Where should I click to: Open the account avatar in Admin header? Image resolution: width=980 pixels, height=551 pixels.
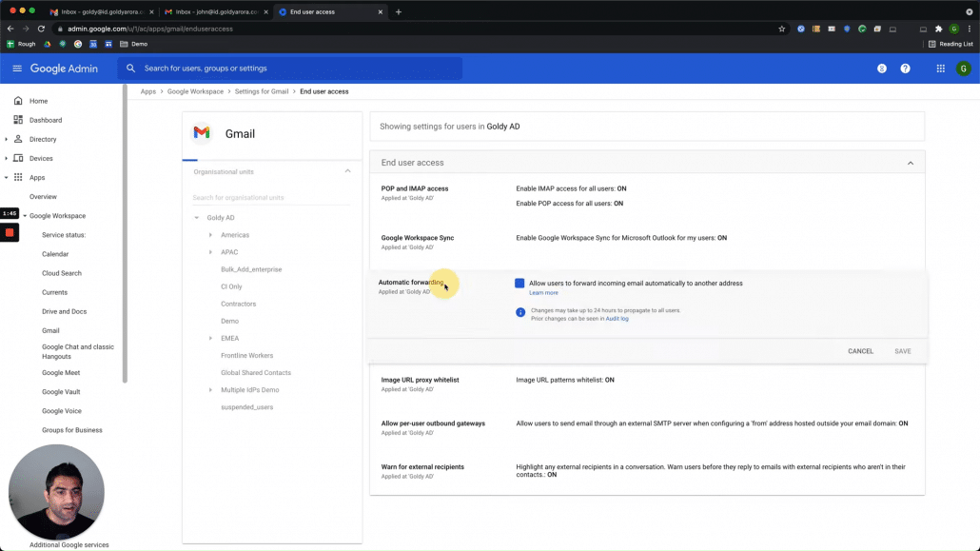pos(963,69)
